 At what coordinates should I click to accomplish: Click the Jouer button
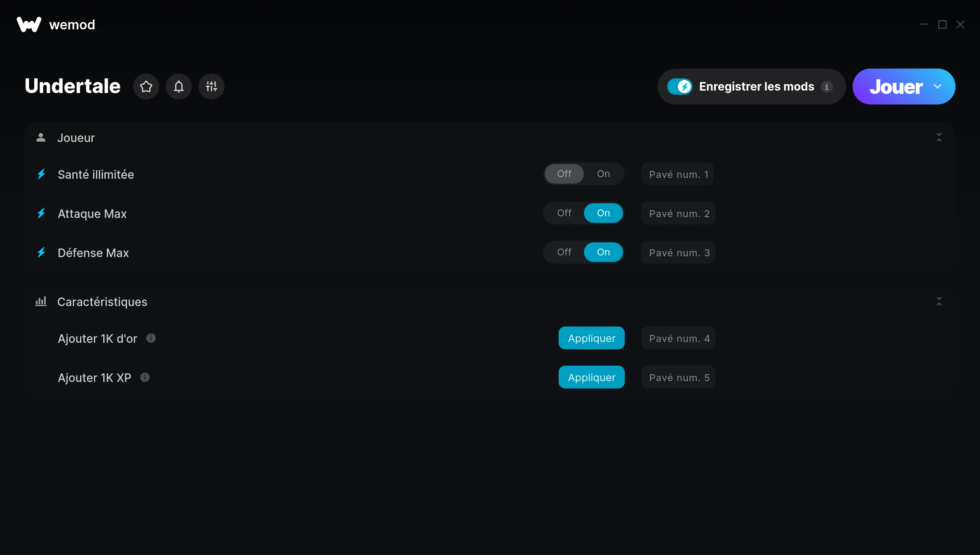tap(895, 87)
